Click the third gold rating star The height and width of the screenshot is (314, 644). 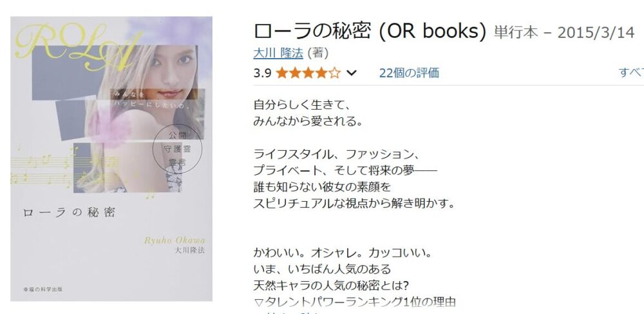pyautogui.click(x=308, y=73)
